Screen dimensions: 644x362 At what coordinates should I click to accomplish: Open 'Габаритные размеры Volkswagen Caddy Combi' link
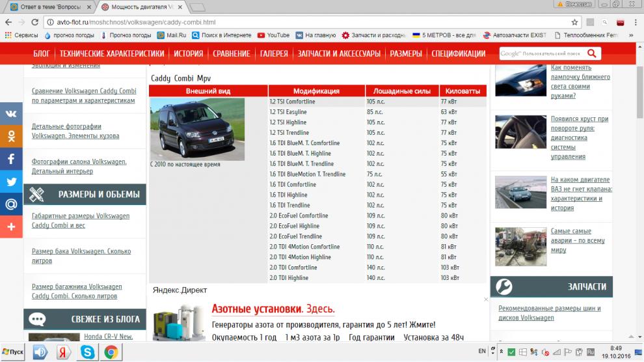pos(81,221)
